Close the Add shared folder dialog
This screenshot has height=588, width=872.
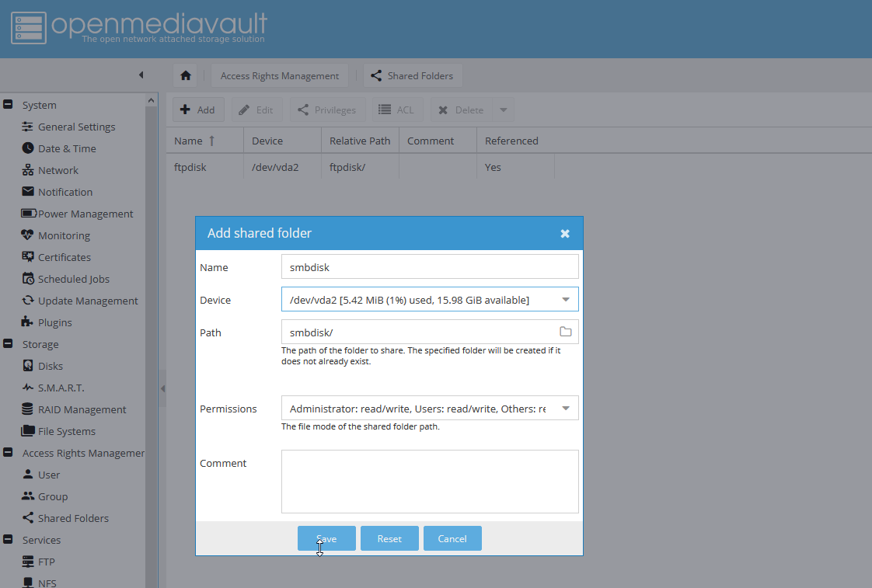pos(565,234)
